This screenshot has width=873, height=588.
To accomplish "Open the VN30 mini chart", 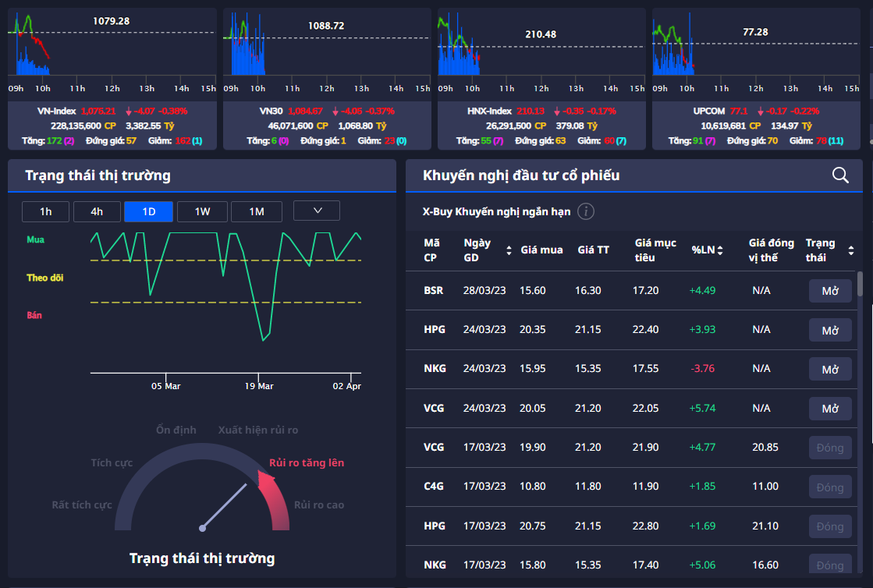I will [x=327, y=47].
